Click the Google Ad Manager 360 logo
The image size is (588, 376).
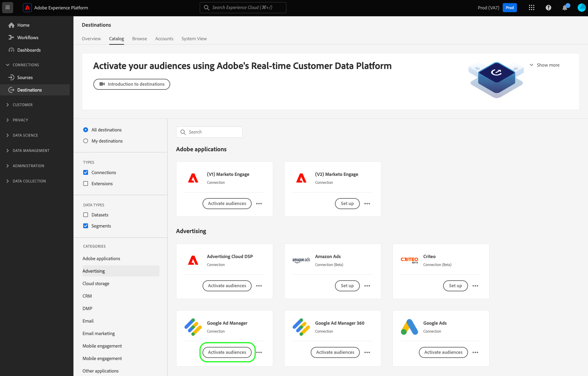(x=301, y=327)
